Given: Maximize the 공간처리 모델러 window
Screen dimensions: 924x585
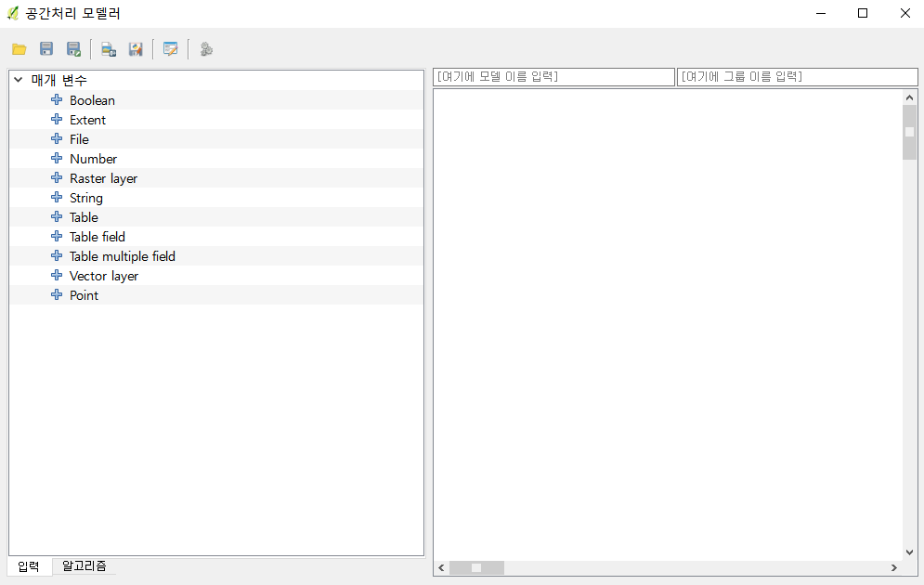Looking at the screenshot, I should (x=863, y=13).
